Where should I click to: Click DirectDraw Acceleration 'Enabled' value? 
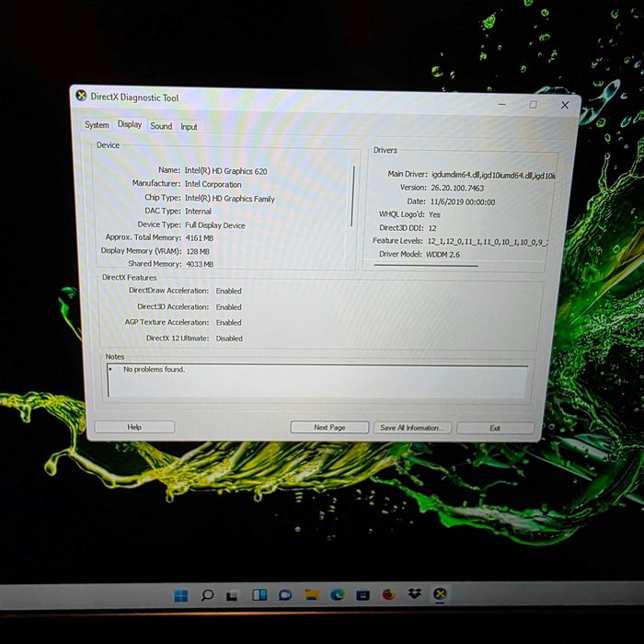click(229, 291)
